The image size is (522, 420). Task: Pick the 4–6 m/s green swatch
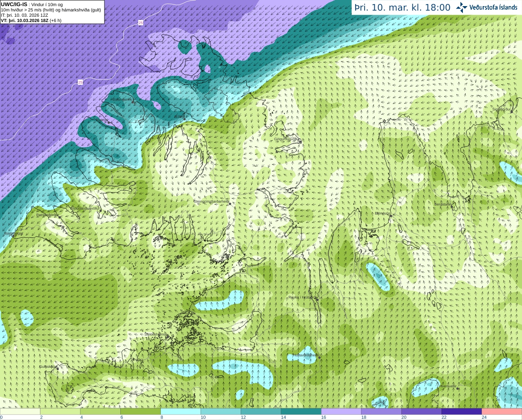(x=100, y=411)
